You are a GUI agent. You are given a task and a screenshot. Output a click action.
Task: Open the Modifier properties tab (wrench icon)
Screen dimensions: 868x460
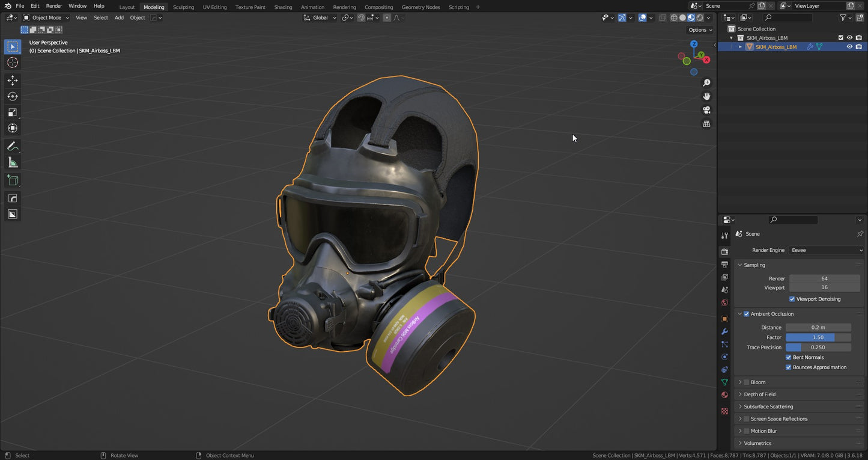click(x=724, y=331)
